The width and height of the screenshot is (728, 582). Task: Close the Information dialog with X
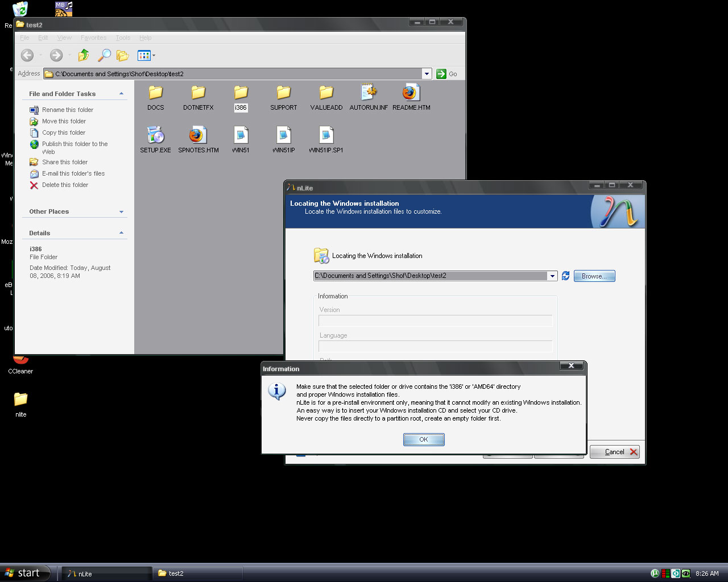click(x=572, y=365)
